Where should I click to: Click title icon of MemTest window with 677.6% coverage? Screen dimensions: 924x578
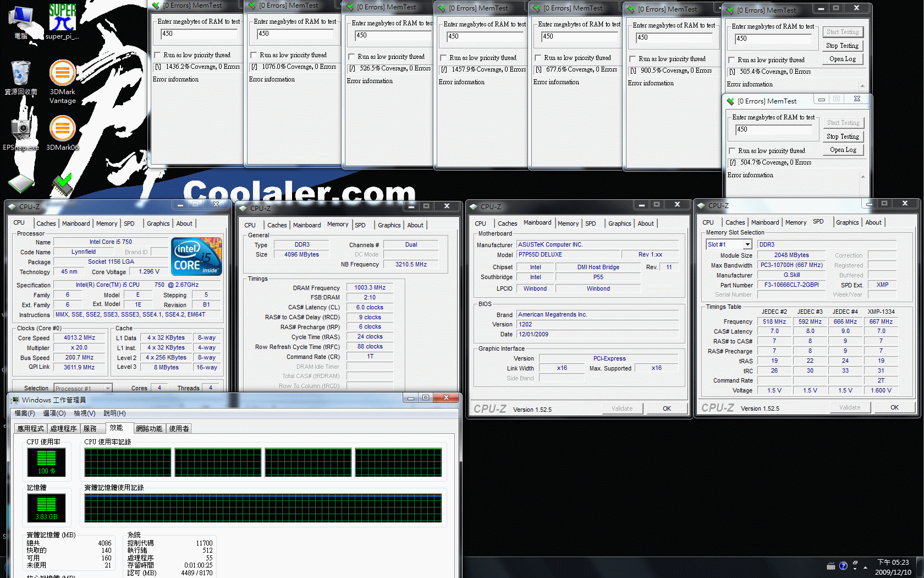tap(537, 8)
